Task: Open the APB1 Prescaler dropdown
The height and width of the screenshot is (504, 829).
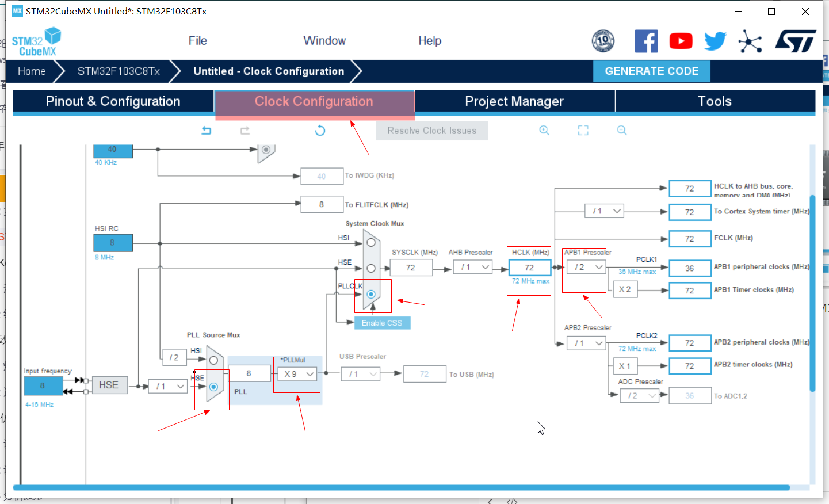Action: point(586,267)
